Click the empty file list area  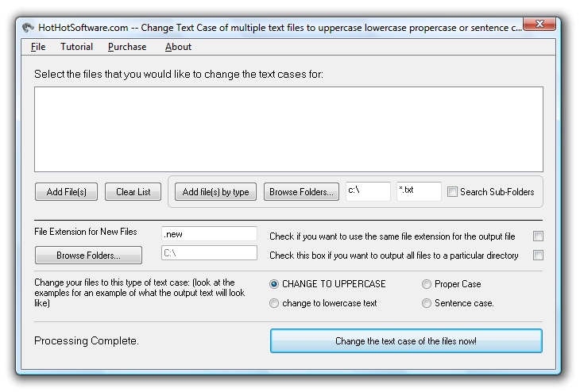(x=289, y=129)
